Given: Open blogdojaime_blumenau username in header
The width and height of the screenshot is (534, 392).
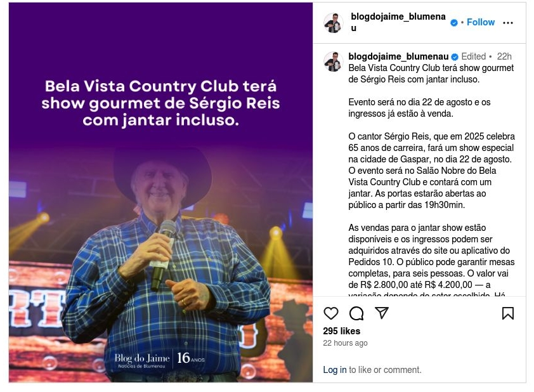Looking at the screenshot, I should pos(398,22).
